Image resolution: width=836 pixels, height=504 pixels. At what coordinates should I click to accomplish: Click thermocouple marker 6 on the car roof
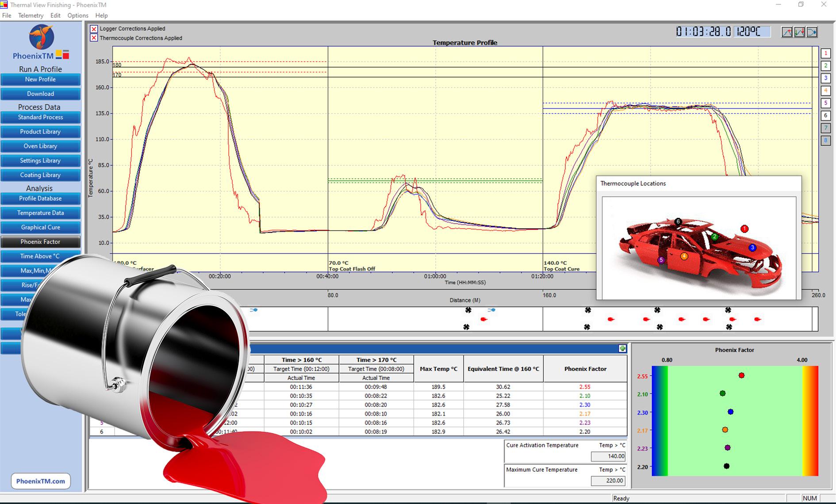(678, 221)
